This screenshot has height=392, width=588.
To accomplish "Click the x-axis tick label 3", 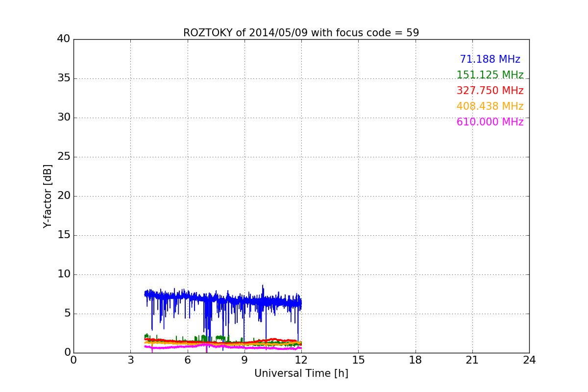I will [130, 360].
